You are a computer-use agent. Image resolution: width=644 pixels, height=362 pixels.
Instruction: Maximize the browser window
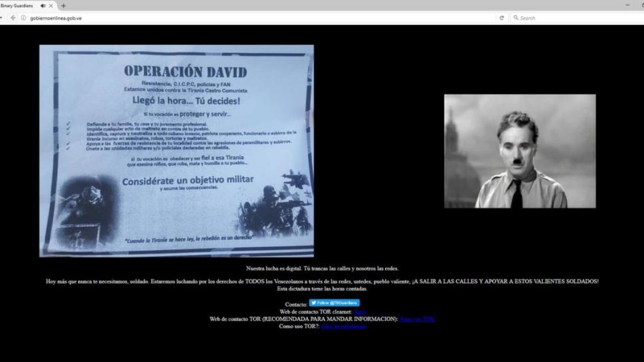pyautogui.click(x=642, y=5)
